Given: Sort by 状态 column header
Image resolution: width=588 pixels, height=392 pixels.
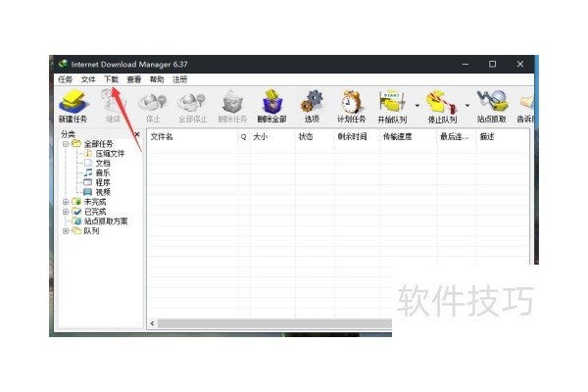Looking at the screenshot, I should coord(315,136).
